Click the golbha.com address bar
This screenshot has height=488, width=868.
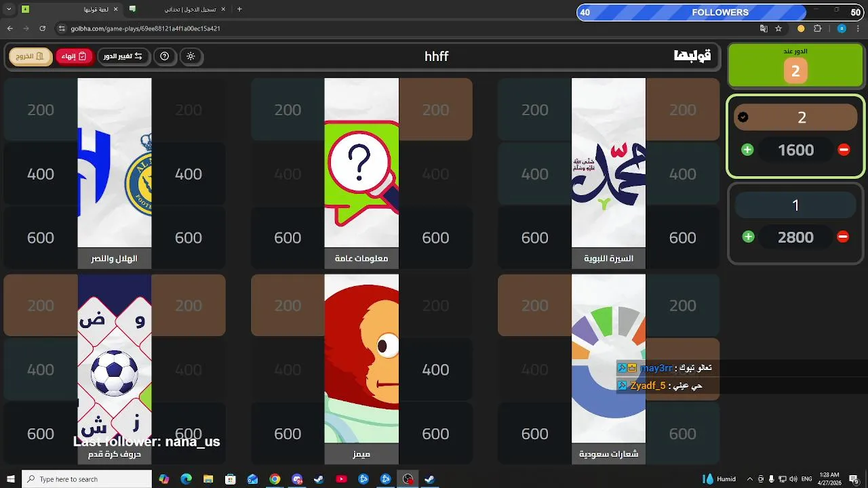[x=407, y=28]
